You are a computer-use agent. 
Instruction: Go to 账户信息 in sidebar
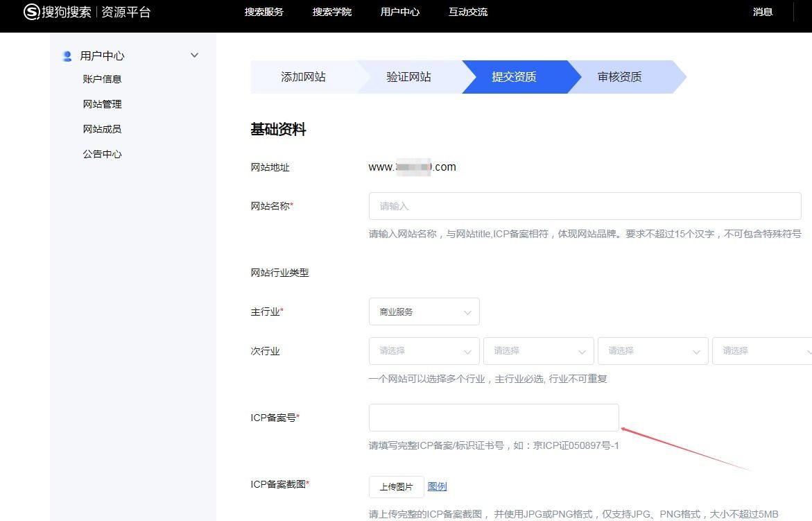point(102,78)
